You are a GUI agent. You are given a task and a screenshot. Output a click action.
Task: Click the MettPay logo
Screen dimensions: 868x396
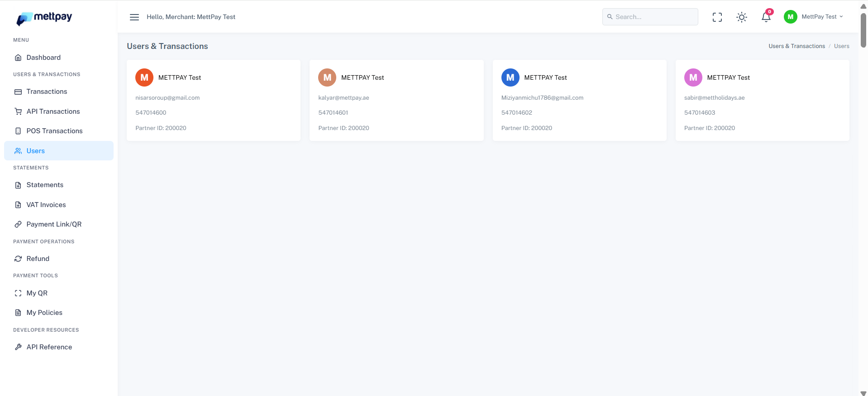[44, 18]
